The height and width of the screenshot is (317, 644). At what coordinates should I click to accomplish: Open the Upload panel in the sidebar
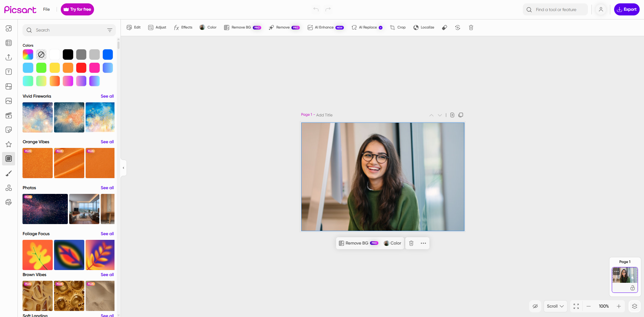(x=8, y=57)
